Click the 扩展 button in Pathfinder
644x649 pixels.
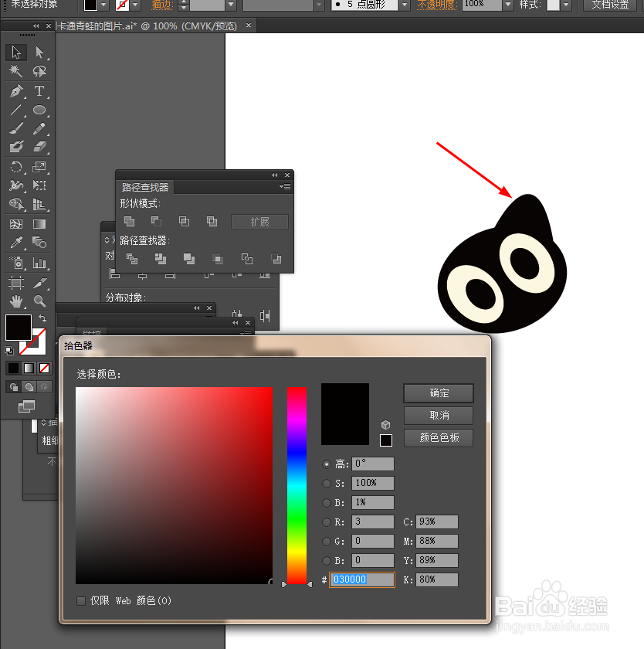259,222
